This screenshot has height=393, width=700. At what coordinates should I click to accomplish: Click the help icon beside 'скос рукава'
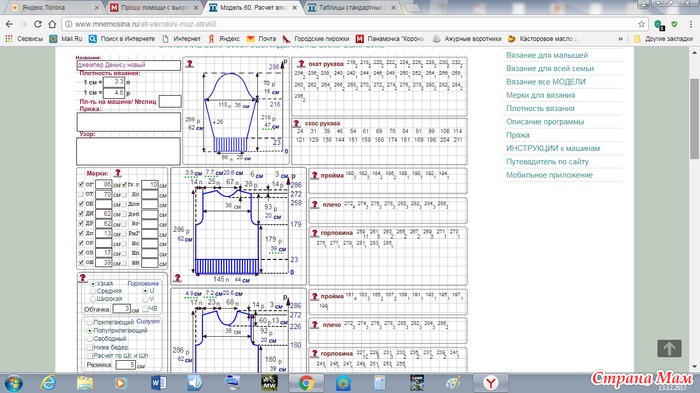(296, 123)
